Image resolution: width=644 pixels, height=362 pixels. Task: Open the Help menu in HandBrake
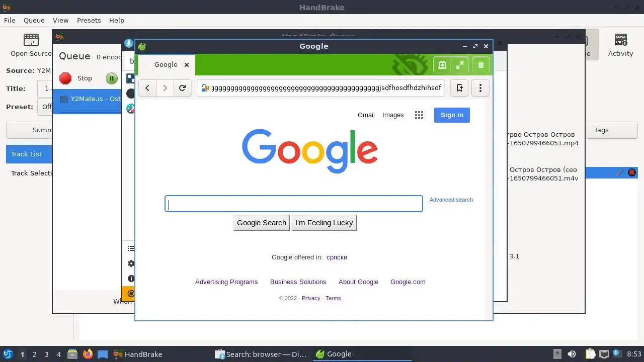(x=117, y=20)
